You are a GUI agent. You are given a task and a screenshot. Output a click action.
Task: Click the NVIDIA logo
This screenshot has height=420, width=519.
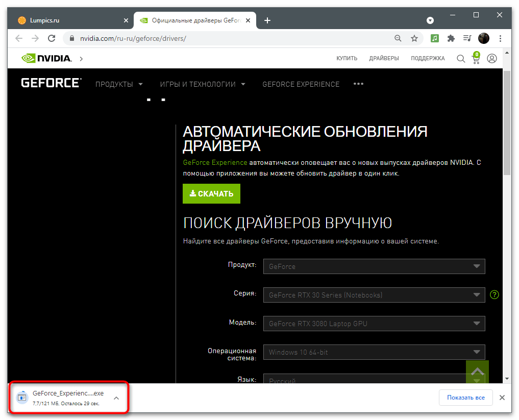click(46, 58)
